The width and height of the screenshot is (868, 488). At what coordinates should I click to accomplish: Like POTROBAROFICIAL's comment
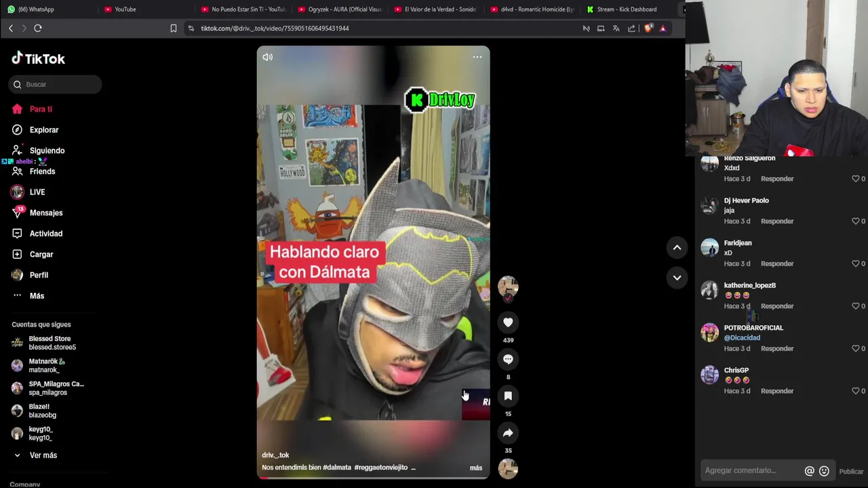856,348
